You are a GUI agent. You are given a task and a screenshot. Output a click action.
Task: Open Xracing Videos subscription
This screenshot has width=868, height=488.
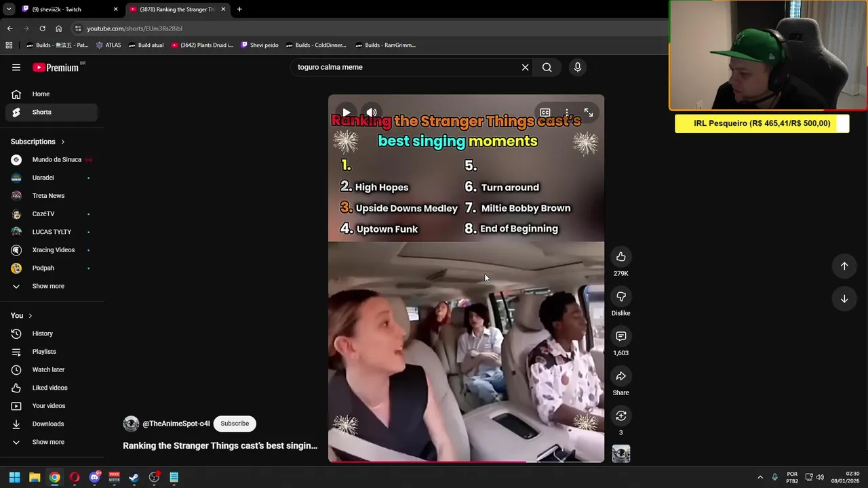tap(52, 250)
